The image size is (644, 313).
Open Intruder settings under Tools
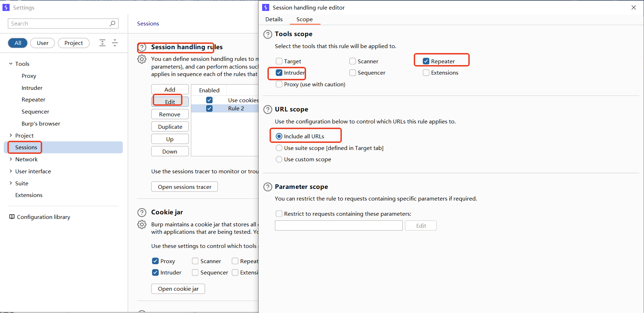(32, 88)
